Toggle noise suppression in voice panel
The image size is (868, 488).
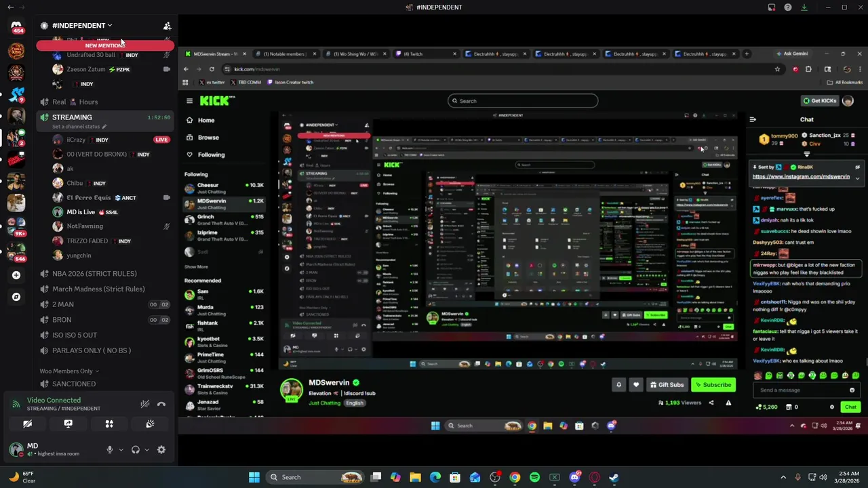point(144,404)
